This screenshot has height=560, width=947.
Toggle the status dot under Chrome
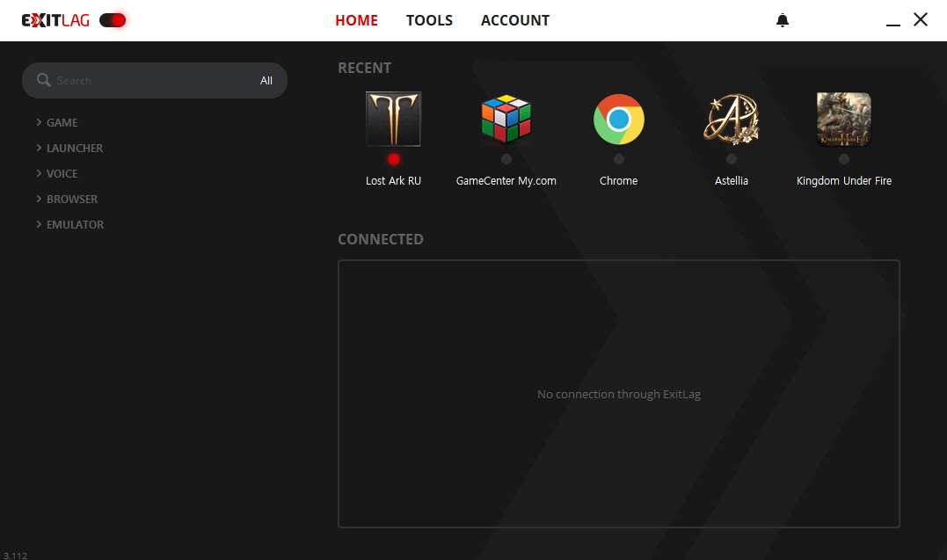pos(619,159)
